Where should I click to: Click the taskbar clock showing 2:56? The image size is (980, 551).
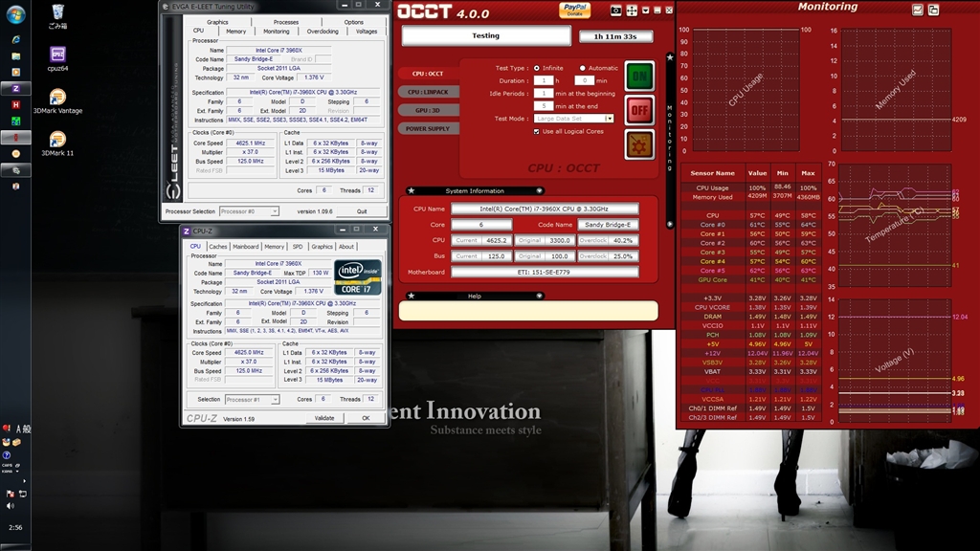[15, 528]
